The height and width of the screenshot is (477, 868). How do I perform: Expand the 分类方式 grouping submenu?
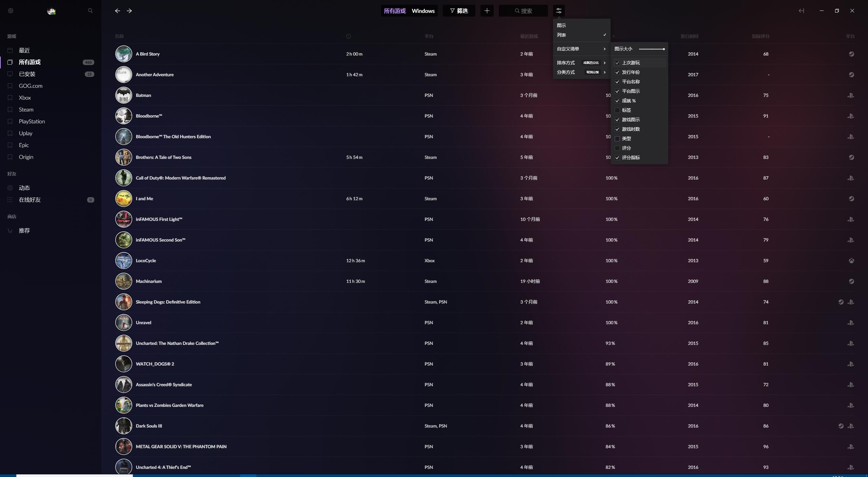coord(581,72)
